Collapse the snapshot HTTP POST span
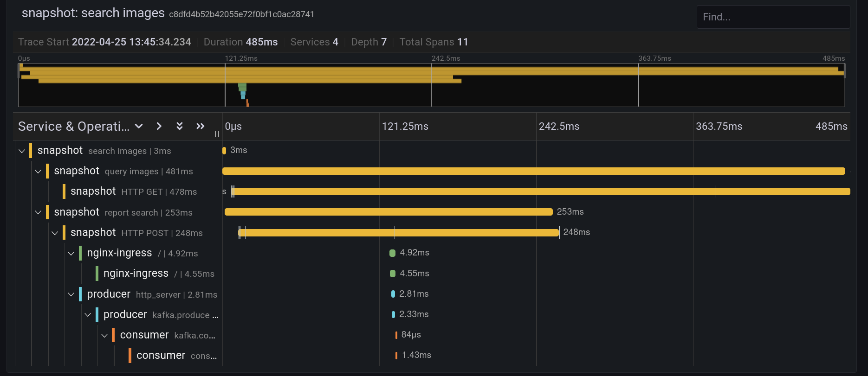The height and width of the screenshot is (376, 868). [x=55, y=233]
